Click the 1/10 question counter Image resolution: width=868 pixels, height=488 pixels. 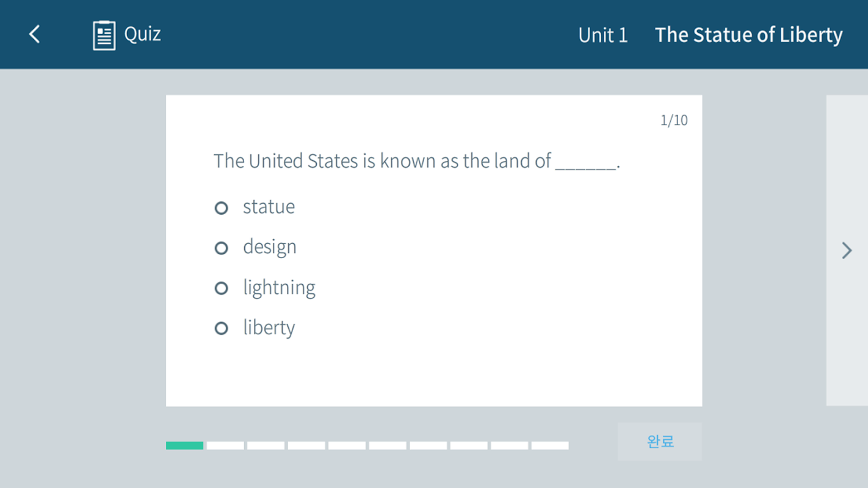(x=674, y=120)
